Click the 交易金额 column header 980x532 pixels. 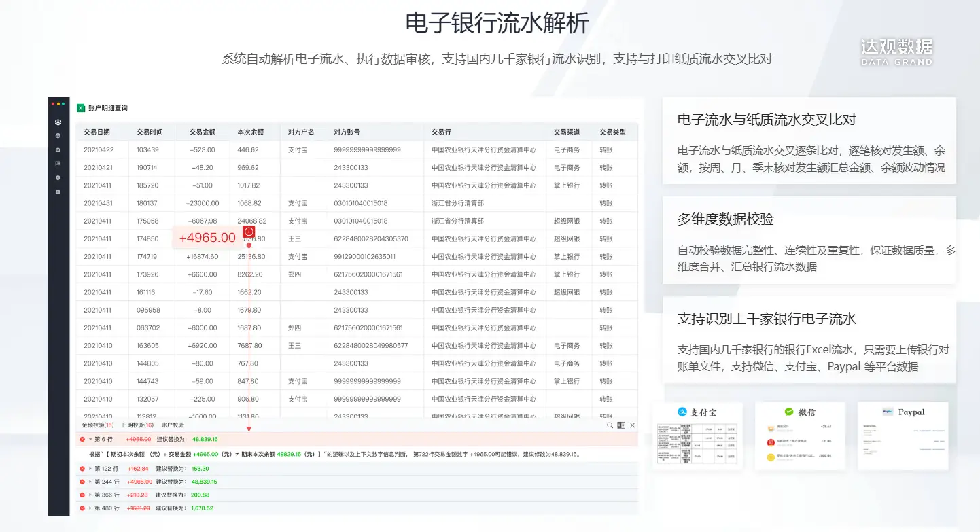pos(202,132)
